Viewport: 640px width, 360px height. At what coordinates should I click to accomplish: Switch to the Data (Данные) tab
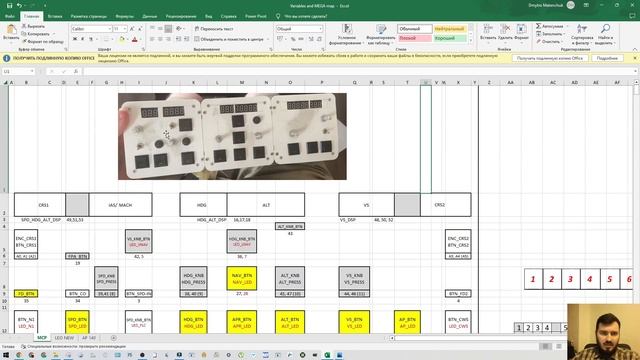[x=150, y=16]
